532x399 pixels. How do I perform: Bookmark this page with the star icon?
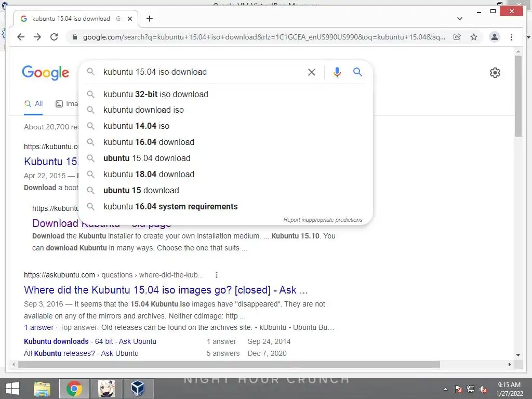point(474,37)
